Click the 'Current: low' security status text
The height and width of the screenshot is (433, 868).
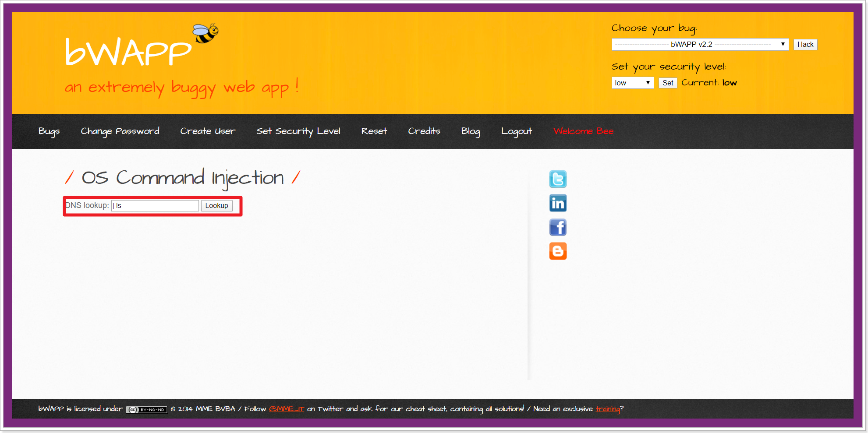tap(709, 83)
